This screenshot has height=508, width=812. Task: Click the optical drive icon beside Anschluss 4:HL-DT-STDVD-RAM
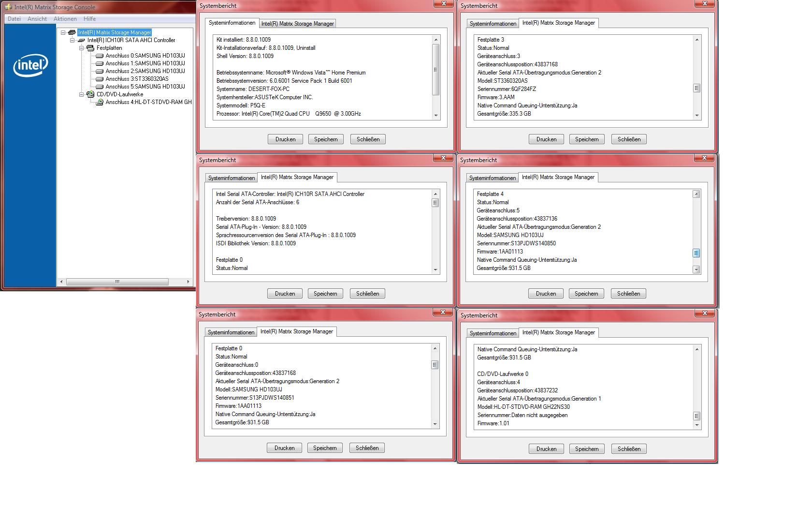(x=100, y=102)
